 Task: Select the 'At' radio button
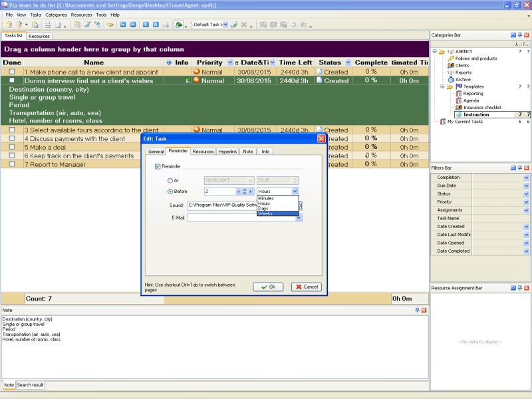(x=170, y=180)
